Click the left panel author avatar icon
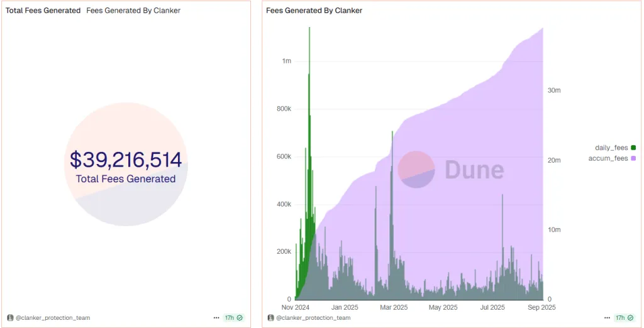 point(10,318)
